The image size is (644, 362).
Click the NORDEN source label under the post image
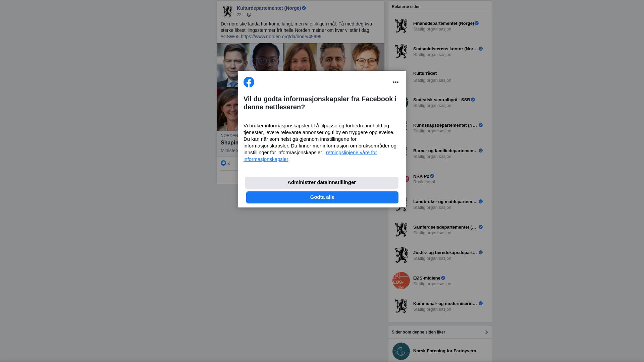tap(229, 136)
